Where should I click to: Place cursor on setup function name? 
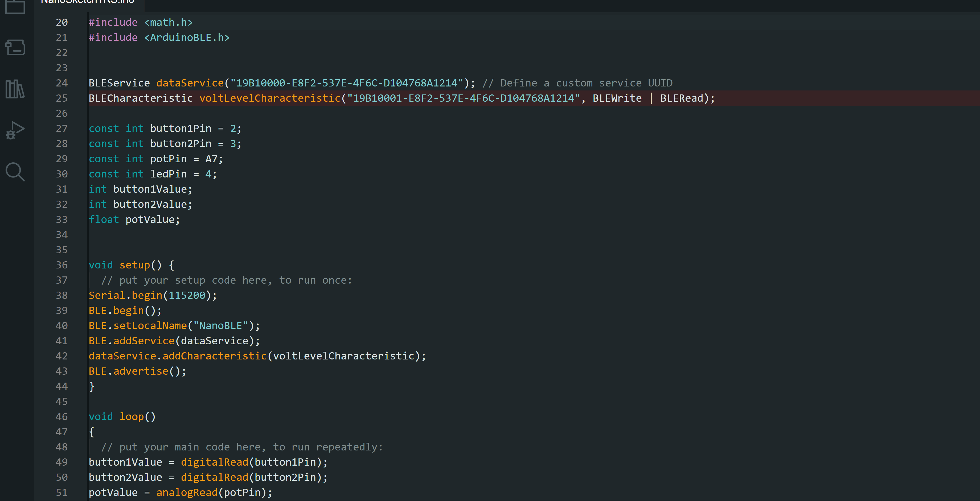(135, 265)
